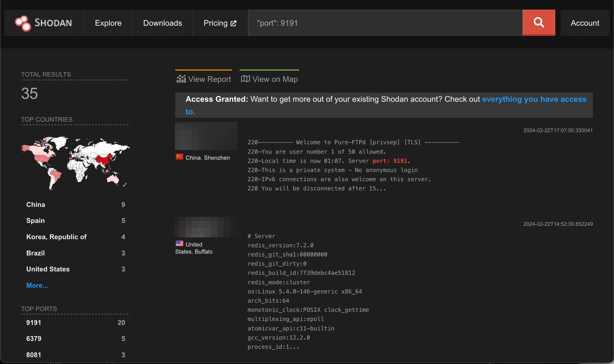Click the world map of top countries
Screen dimensions: 614x364
click(x=75, y=163)
